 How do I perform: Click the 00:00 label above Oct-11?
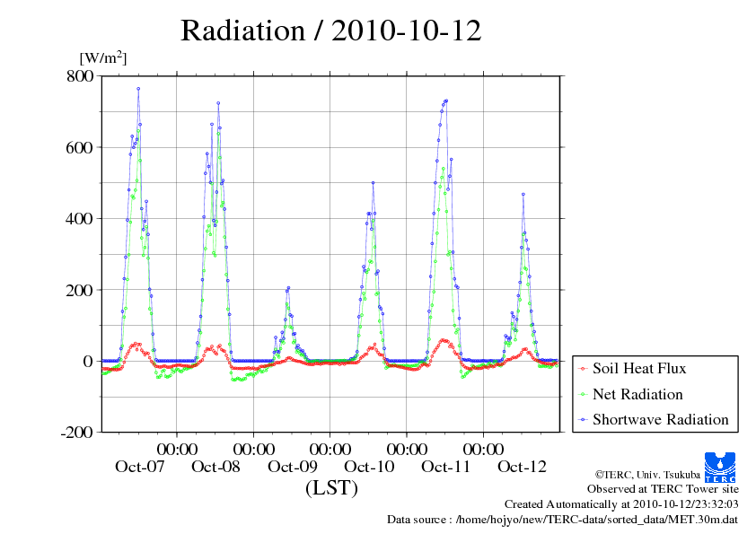tap(483, 449)
